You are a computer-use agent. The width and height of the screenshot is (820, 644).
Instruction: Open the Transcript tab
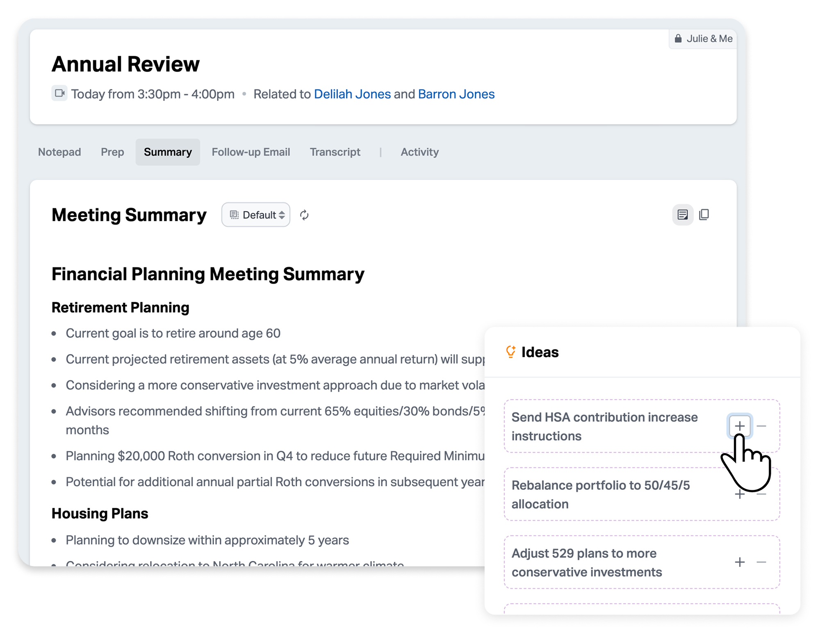tap(335, 152)
